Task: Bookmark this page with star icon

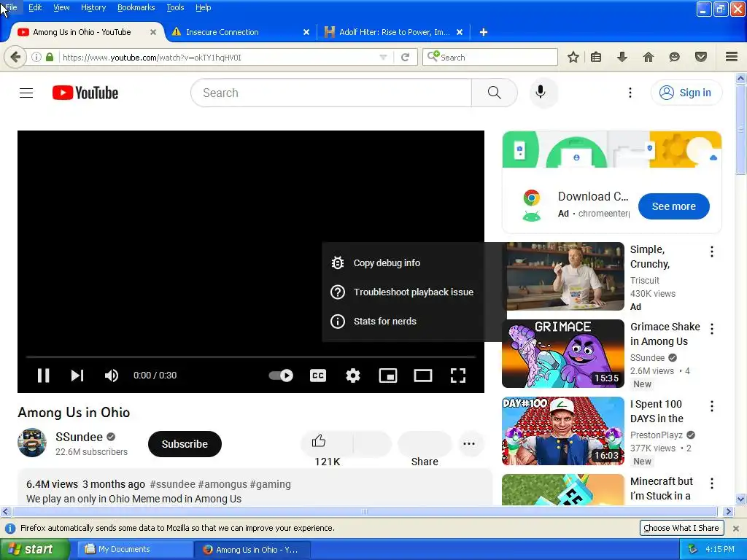Action: pos(573,57)
